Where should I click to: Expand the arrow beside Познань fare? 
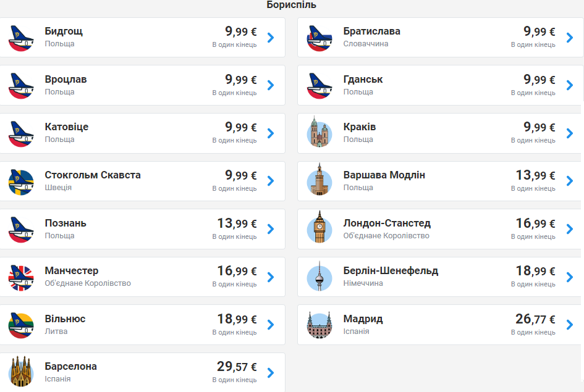271,229
